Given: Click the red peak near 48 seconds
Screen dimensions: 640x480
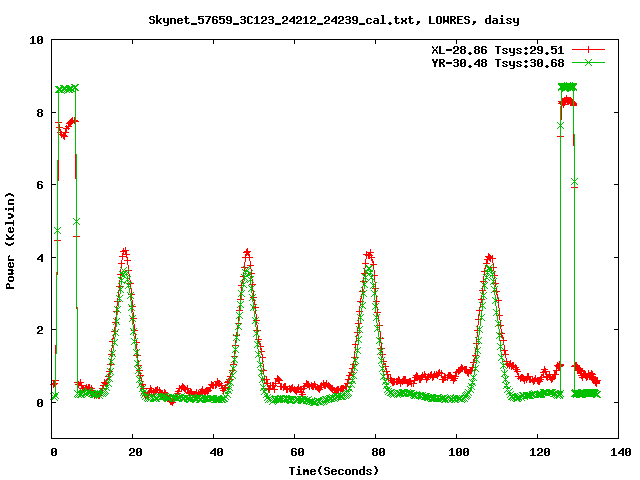Looking at the screenshot, I should [x=247, y=253].
